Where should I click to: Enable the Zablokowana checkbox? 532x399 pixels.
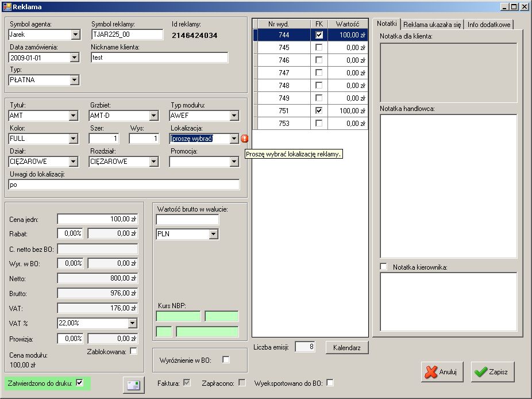click(134, 351)
